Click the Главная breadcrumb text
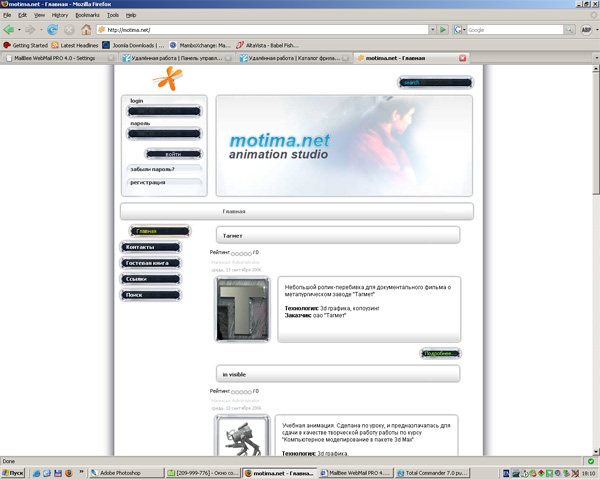The height and width of the screenshot is (480, 600). tap(234, 211)
